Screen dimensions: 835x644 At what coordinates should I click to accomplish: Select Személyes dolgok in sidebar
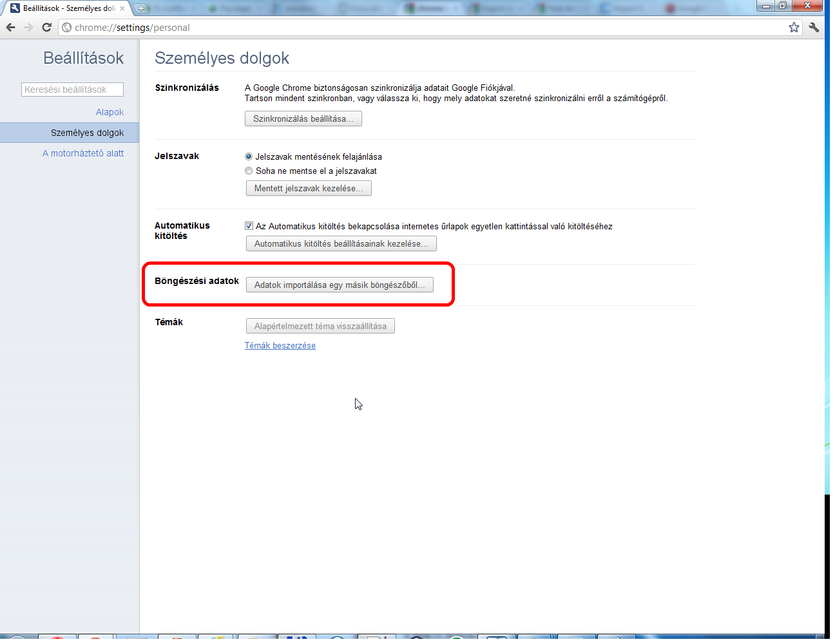point(70,133)
